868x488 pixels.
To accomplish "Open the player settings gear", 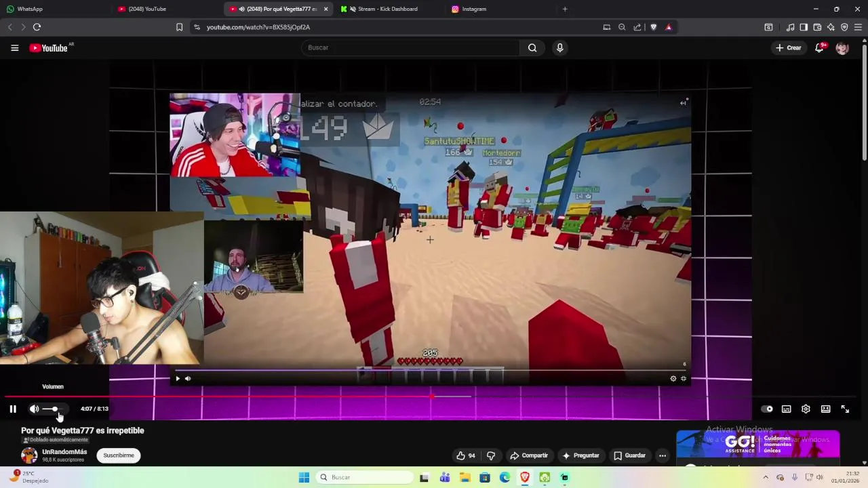I will [806, 409].
